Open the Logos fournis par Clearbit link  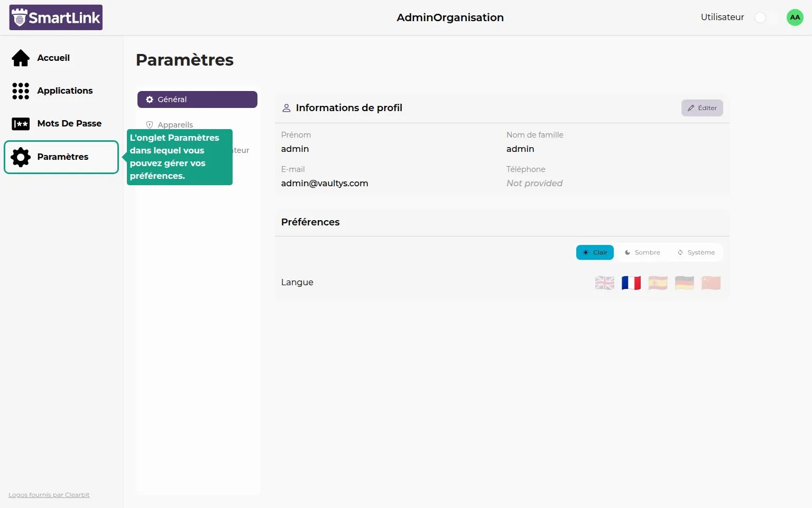(x=49, y=494)
